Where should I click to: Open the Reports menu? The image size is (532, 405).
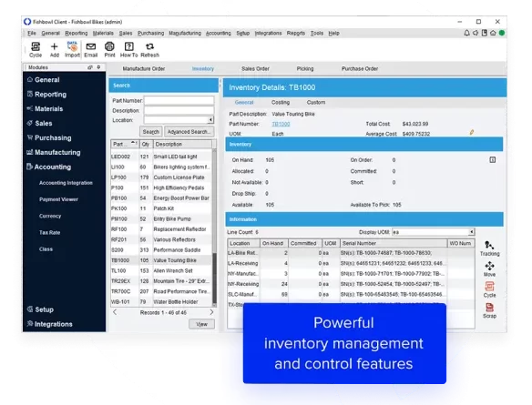[x=296, y=33]
